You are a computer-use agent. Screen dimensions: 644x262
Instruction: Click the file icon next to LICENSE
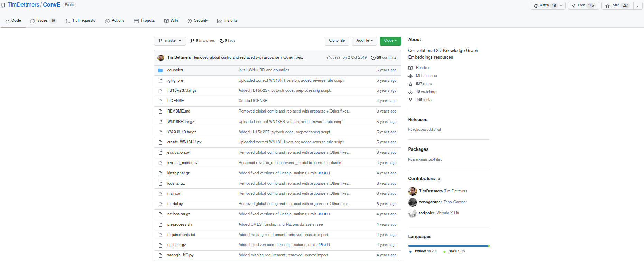[160, 101]
